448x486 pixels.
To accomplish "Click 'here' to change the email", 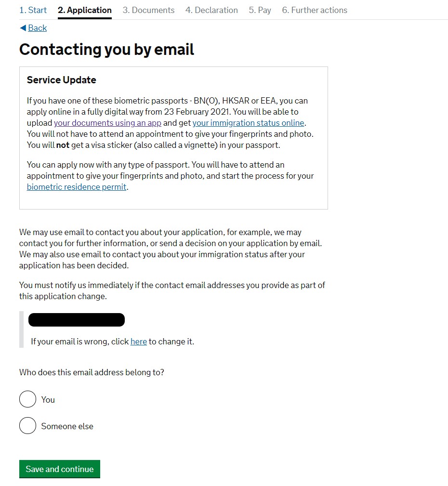I will tap(138, 342).
